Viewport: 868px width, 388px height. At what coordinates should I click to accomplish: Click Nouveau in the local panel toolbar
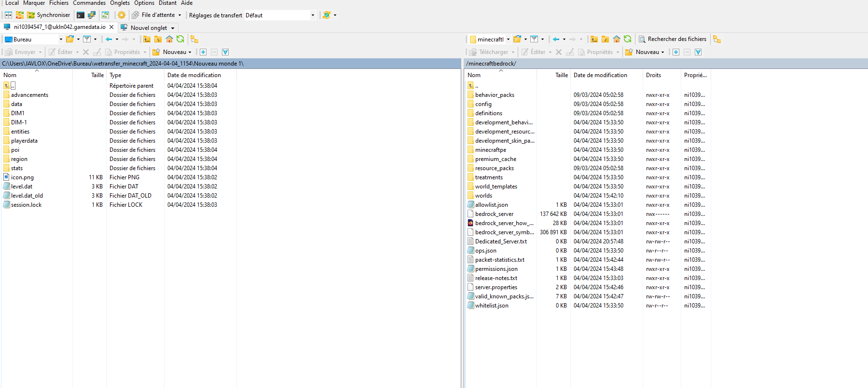170,52
